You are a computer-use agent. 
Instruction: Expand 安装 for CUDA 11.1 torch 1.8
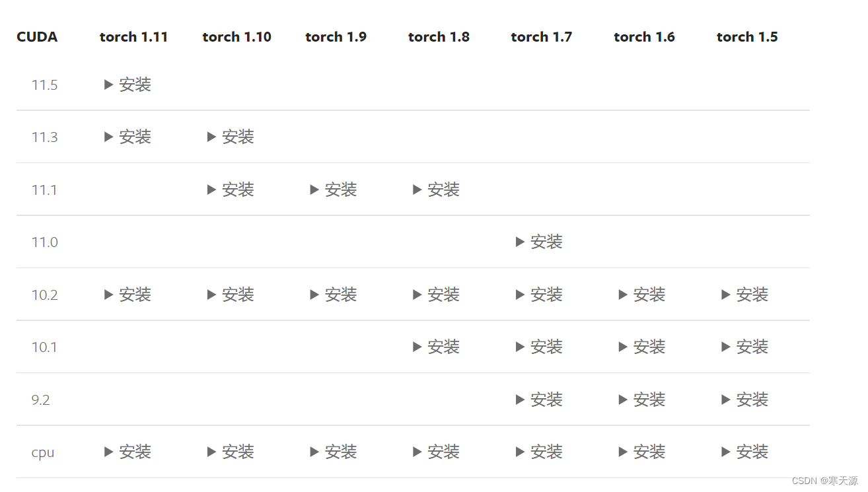[x=437, y=190]
